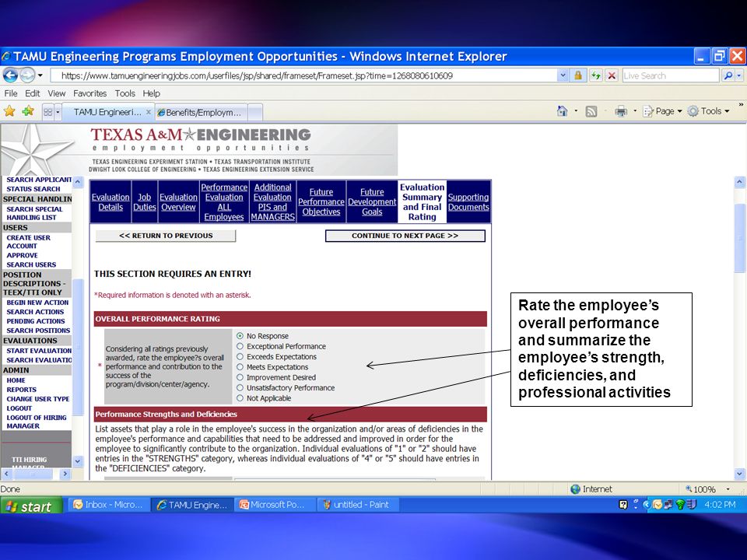The height and width of the screenshot is (560, 747).
Task: Open the File menu
Action: pos(10,93)
